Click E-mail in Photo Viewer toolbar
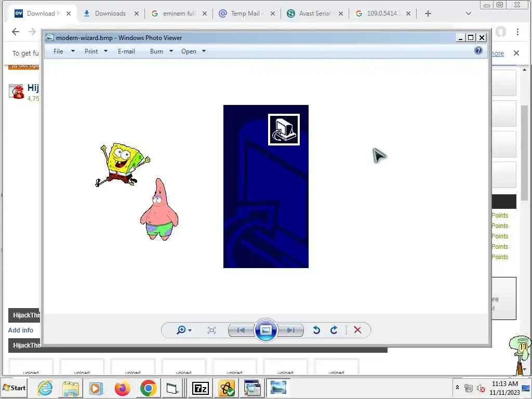The height and width of the screenshot is (399, 532). (x=127, y=51)
